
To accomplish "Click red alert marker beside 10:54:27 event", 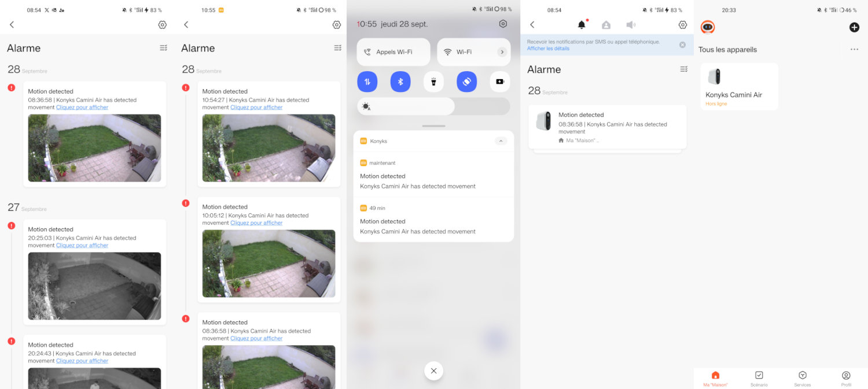I will (186, 87).
